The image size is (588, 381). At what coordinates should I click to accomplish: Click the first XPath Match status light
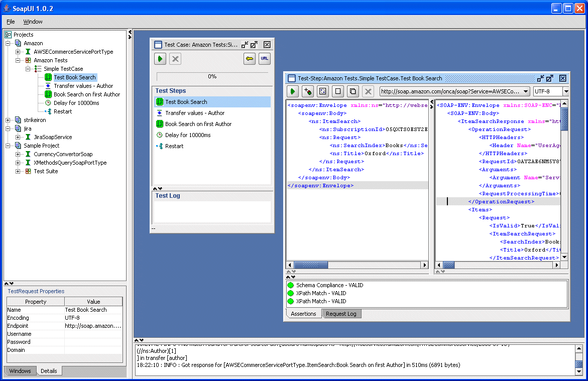point(290,293)
